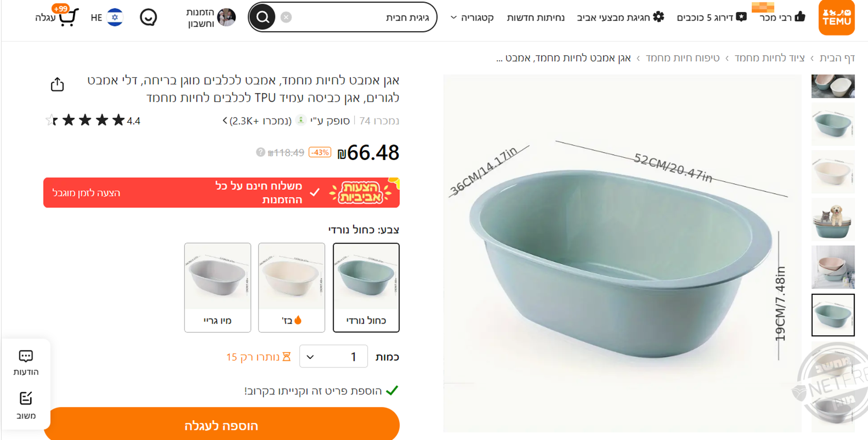Image resolution: width=868 pixels, height=440 pixels.
Task: Click the pet grooming breadcrumb link
Action: tap(682, 58)
